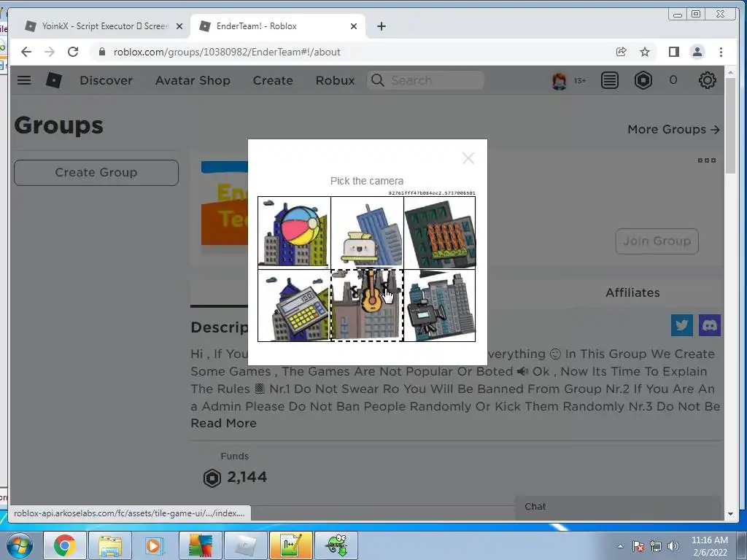Click the search magnifier icon
Image resolution: width=747 pixels, height=560 pixels.
point(377,80)
